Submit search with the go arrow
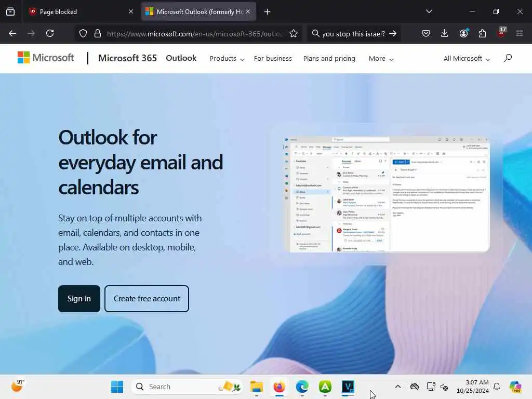This screenshot has height=399, width=532. tap(393, 33)
